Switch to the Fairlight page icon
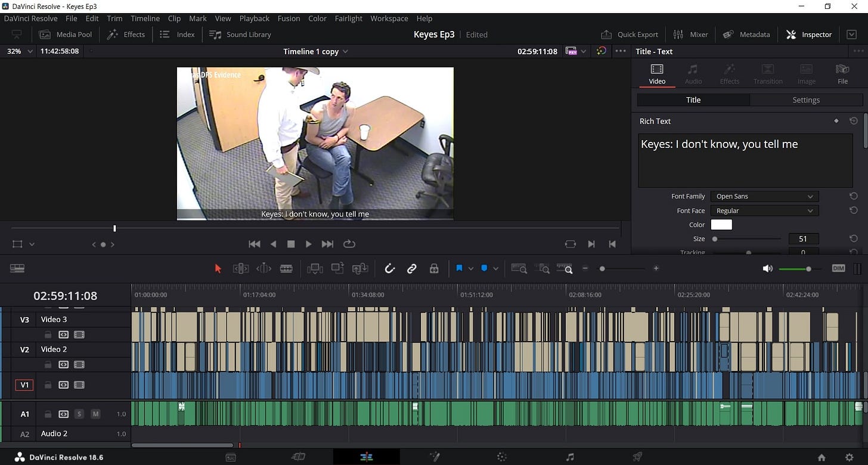 570,457
